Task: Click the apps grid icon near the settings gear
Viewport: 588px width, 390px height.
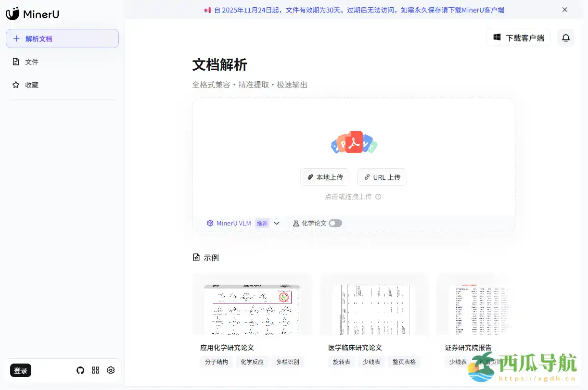Action: (95, 370)
